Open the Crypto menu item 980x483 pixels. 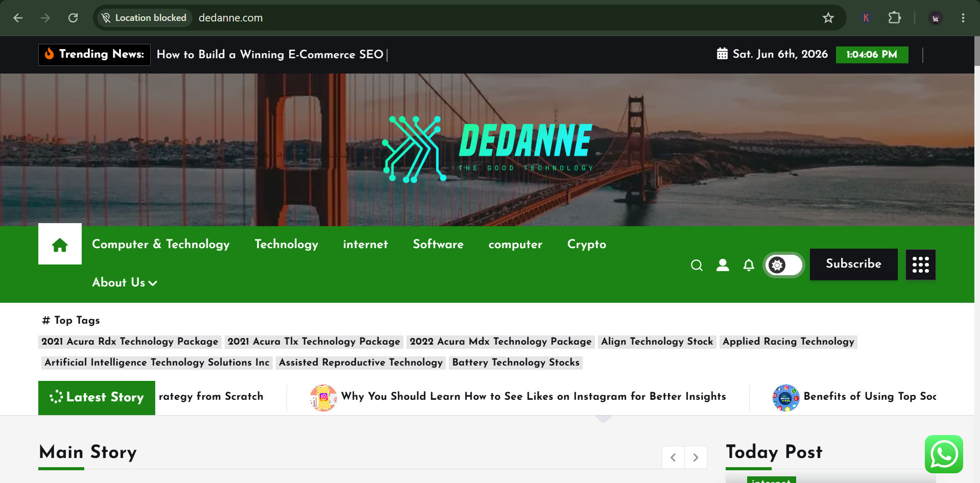(x=587, y=244)
